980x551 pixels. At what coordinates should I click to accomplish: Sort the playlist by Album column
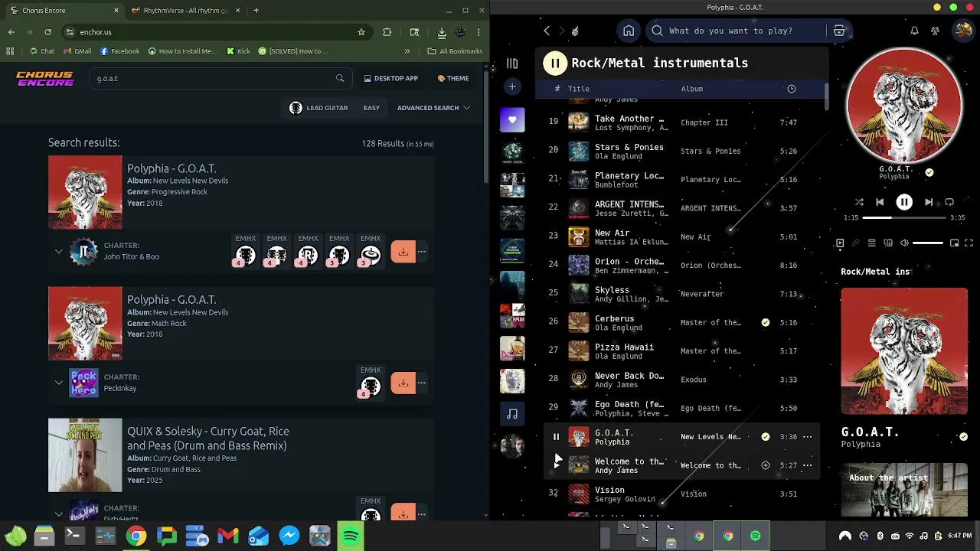[692, 89]
